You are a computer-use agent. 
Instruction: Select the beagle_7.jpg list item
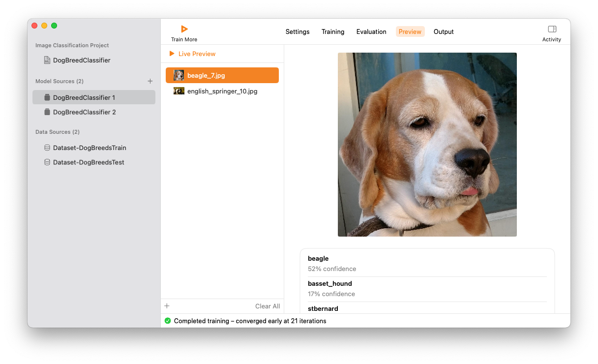(x=222, y=75)
